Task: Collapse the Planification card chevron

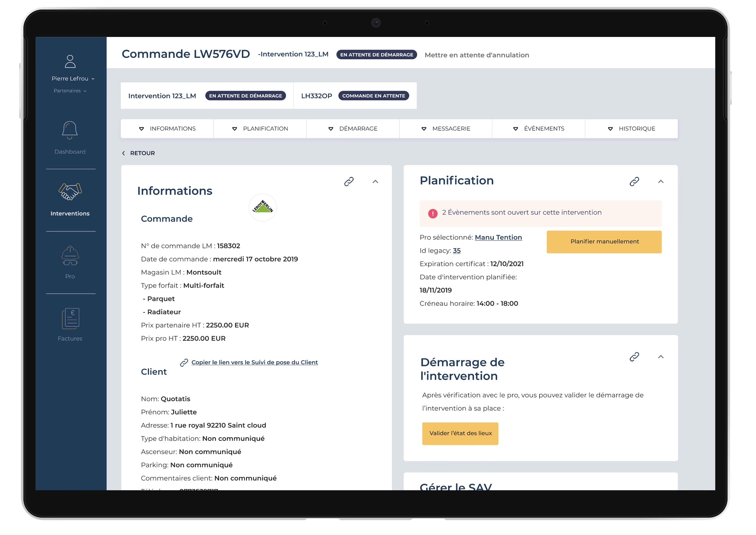Action: point(660,182)
